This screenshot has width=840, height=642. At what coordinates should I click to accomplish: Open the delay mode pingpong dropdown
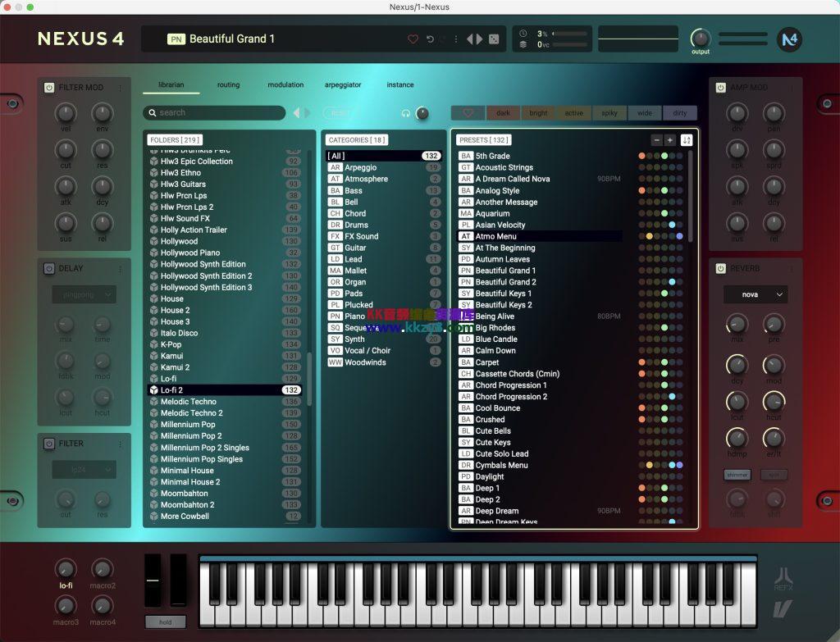pyautogui.click(x=84, y=294)
